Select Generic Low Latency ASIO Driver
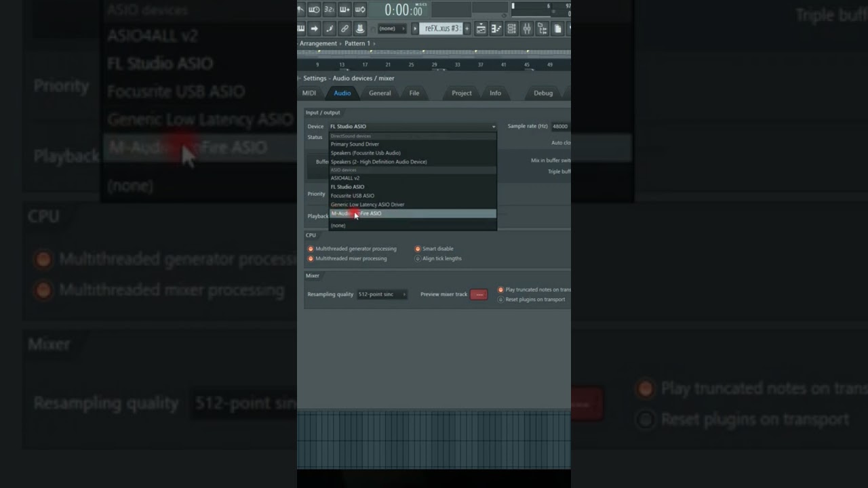Image resolution: width=868 pixels, height=488 pixels. point(413,205)
